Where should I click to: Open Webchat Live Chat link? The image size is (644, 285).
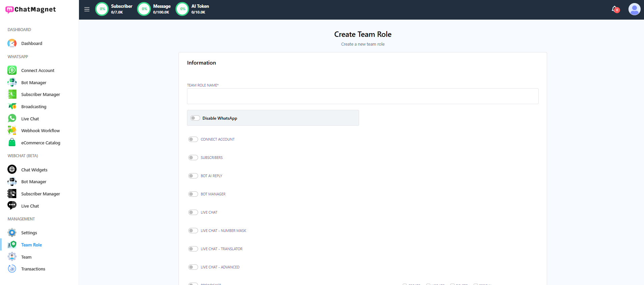click(30, 206)
